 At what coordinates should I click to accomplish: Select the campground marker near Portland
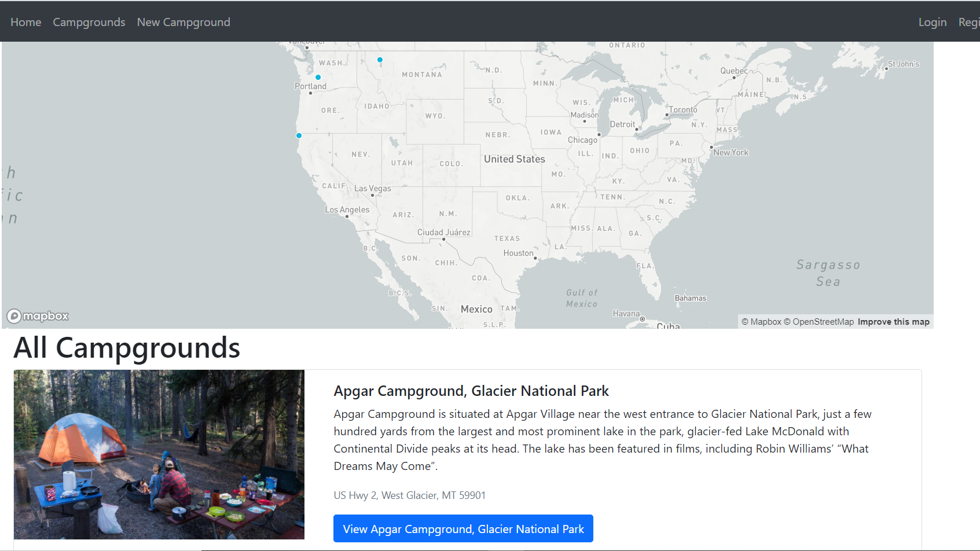click(318, 77)
